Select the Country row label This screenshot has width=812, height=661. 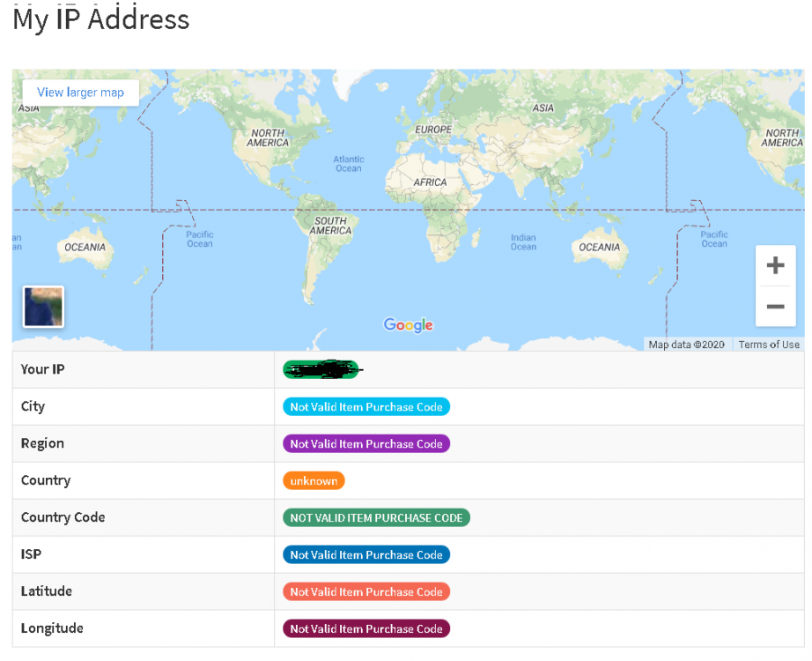(x=46, y=480)
